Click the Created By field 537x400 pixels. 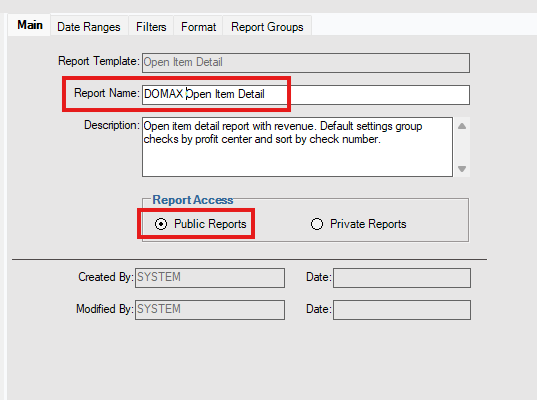(x=210, y=278)
